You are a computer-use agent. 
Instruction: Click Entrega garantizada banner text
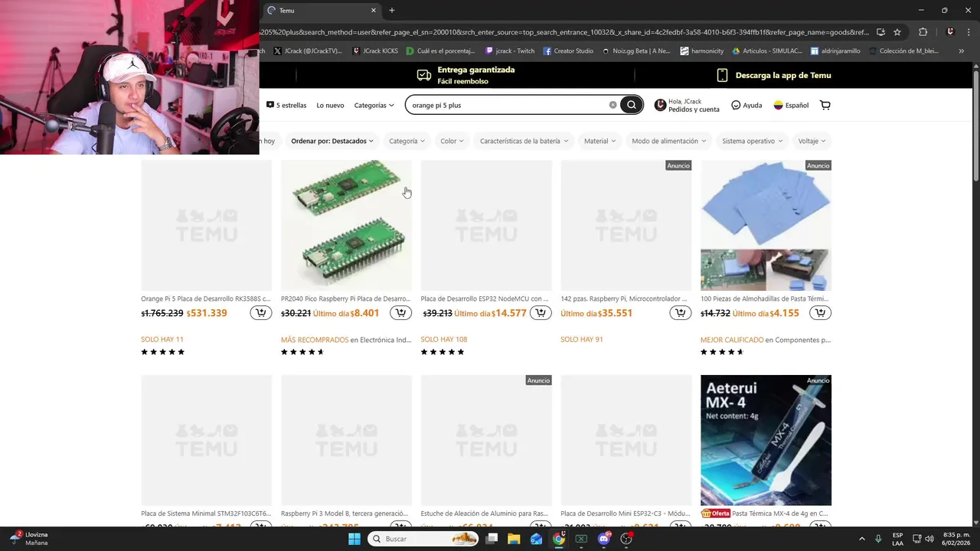pyautogui.click(x=476, y=70)
